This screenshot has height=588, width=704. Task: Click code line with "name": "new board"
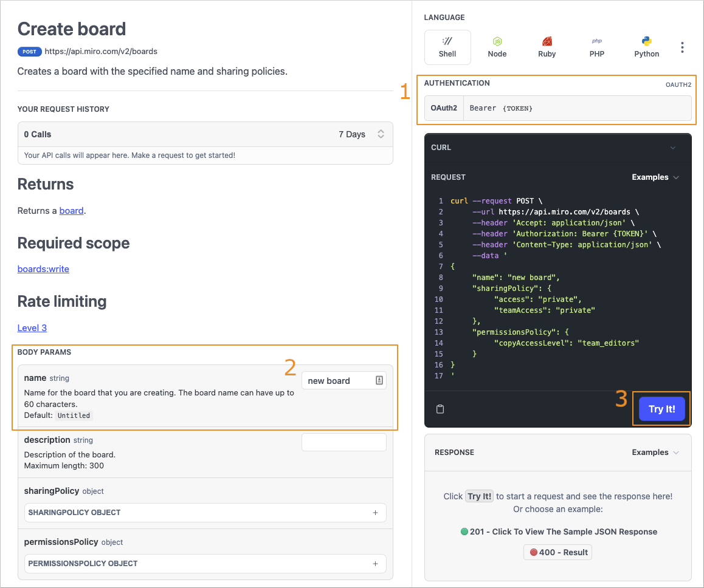(516, 278)
